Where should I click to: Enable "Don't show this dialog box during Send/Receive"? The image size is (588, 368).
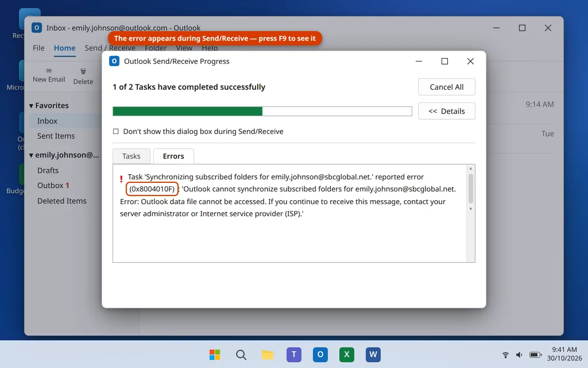[x=116, y=132]
